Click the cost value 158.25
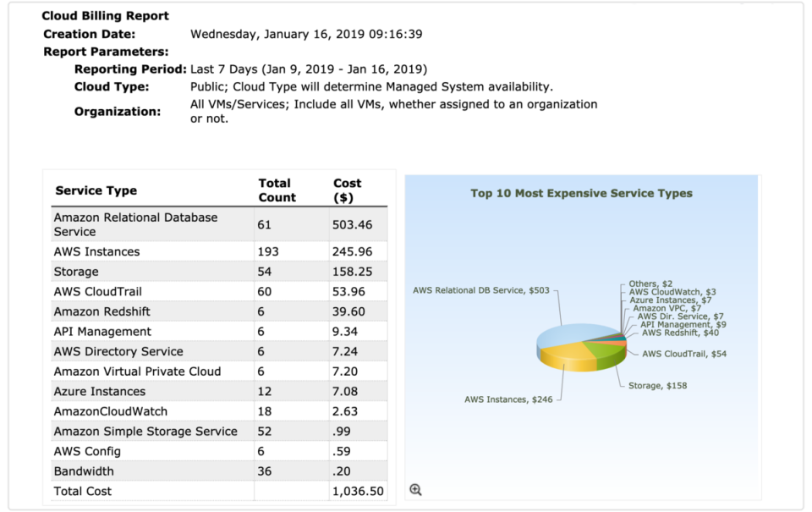This screenshot has height=512, width=812. [352, 272]
